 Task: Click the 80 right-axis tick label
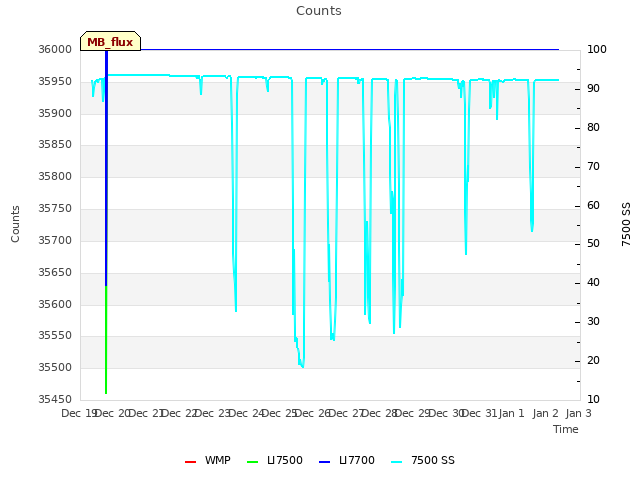pyautogui.click(x=593, y=127)
